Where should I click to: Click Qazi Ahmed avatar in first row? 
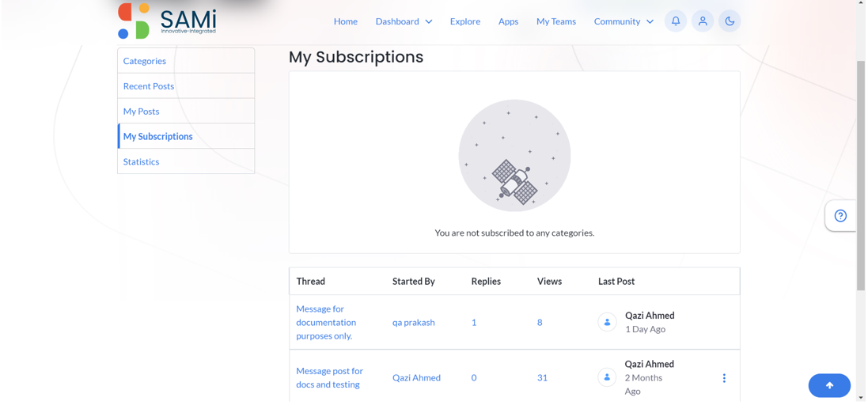point(607,322)
